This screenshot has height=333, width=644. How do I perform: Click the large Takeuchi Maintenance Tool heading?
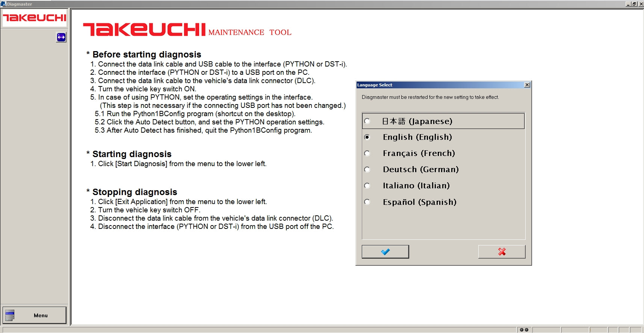187,30
